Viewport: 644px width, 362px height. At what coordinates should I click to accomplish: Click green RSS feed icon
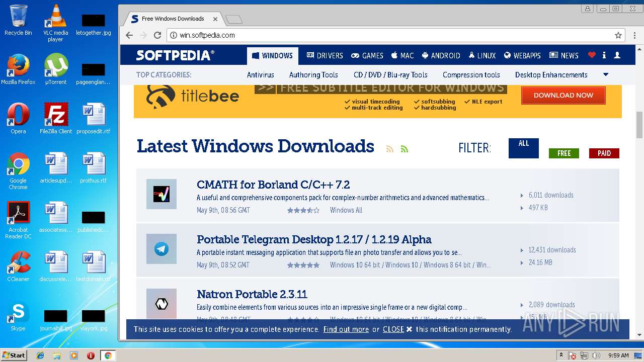pyautogui.click(x=404, y=149)
